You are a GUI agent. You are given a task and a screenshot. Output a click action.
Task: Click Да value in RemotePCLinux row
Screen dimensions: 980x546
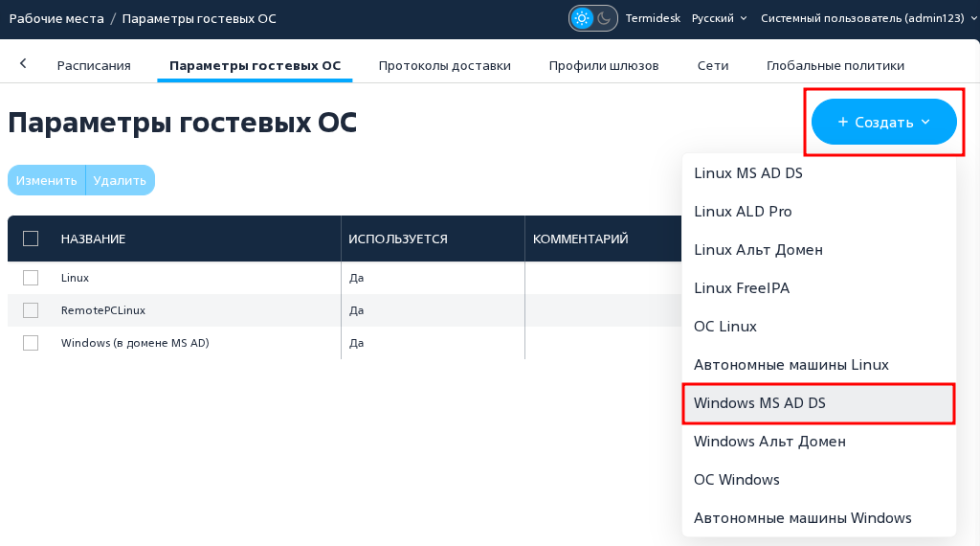(x=356, y=310)
